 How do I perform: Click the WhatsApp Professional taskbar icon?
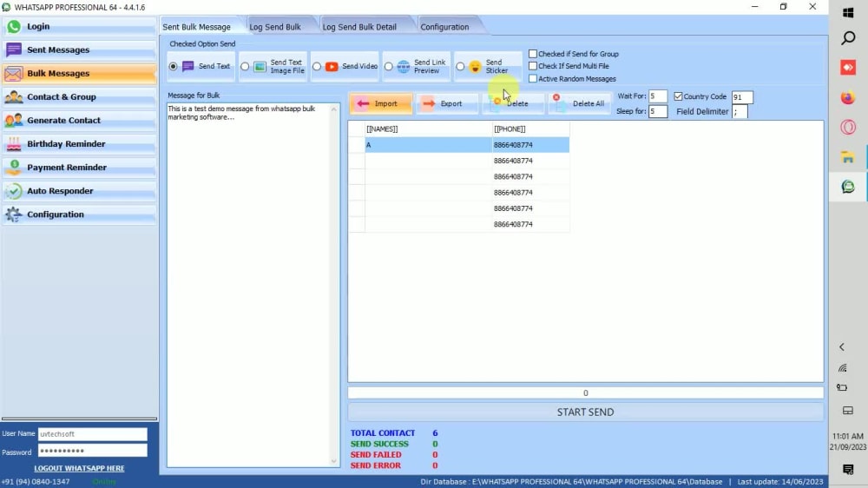click(x=848, y=187)
